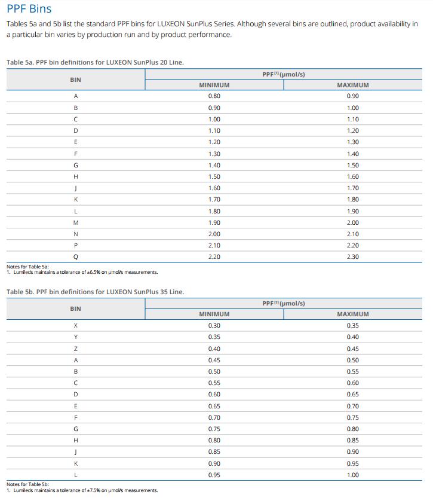433x504 pixels.
Task: Click the MAXIMUM column header in Table 5a
Action: pyautogui.click(x=353, y=85)
